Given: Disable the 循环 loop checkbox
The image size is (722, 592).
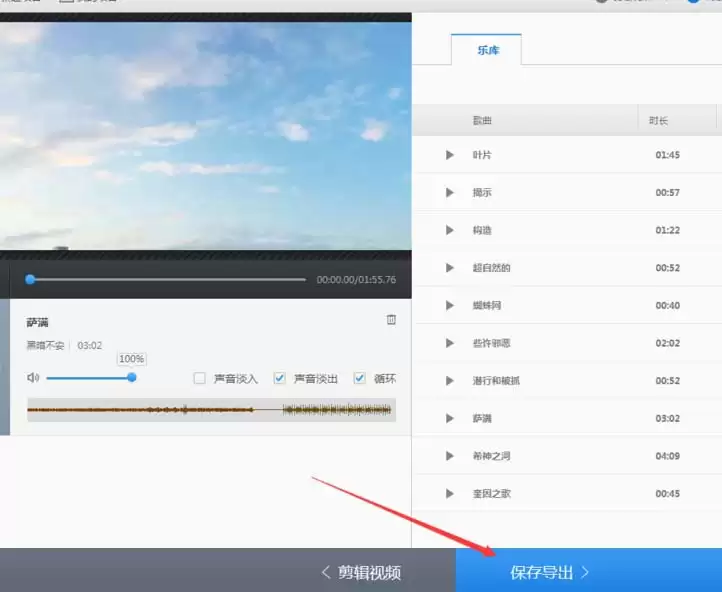Looking at the screenshot, I should [360, 378].
